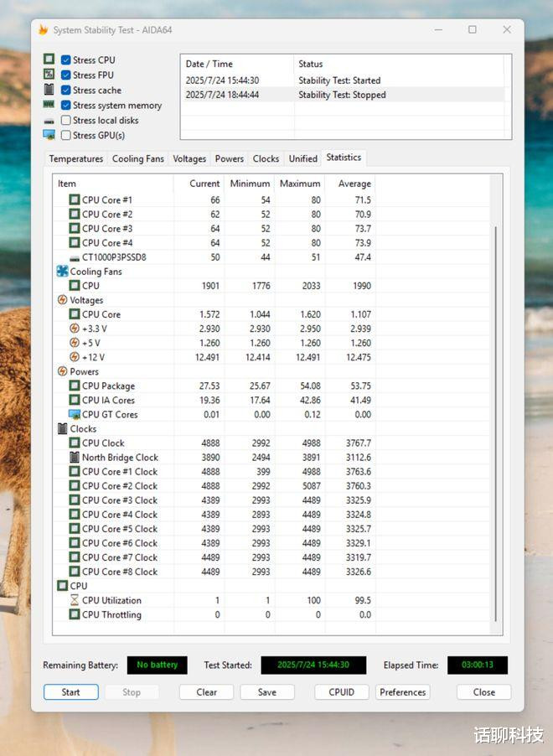Viewport: 553px width, 756px height.
Task: Click the Cooling Fans section fan icon
Action: click(62, 271)
